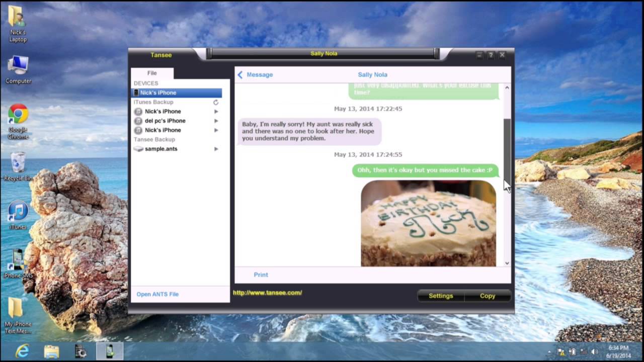Open My iPhone Text Messages folder
The height and width of the screenshot is (362, 644).
point(18,316)
